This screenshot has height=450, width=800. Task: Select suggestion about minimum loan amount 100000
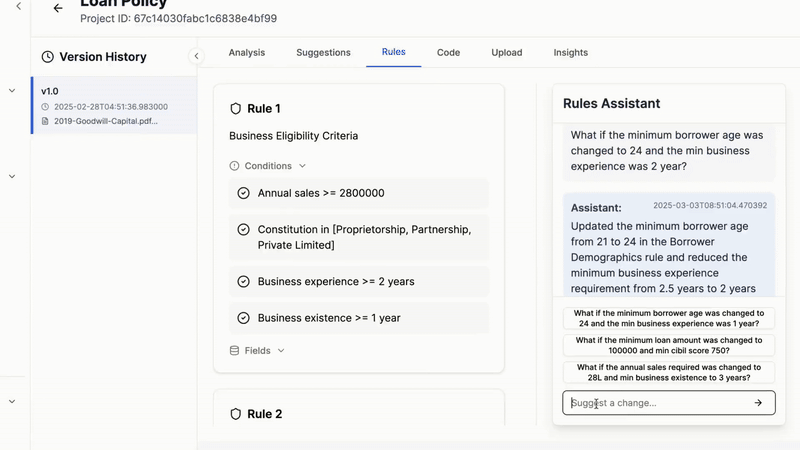pyautogui.click(x=667, y=345)
